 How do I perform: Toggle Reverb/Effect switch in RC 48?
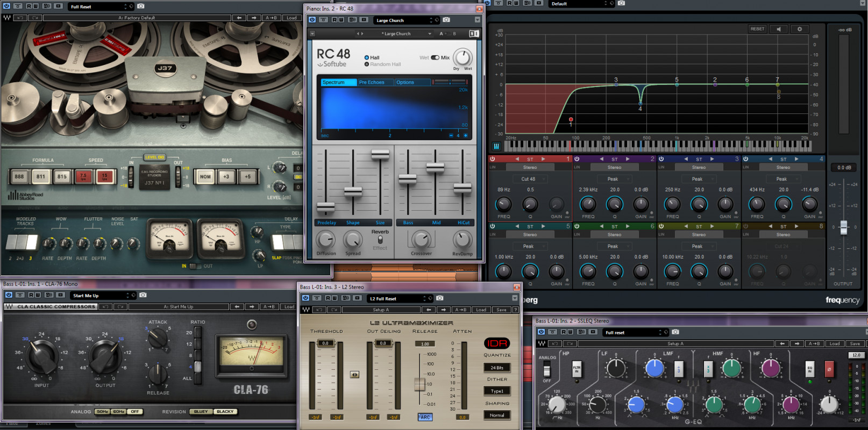[380, 240]
